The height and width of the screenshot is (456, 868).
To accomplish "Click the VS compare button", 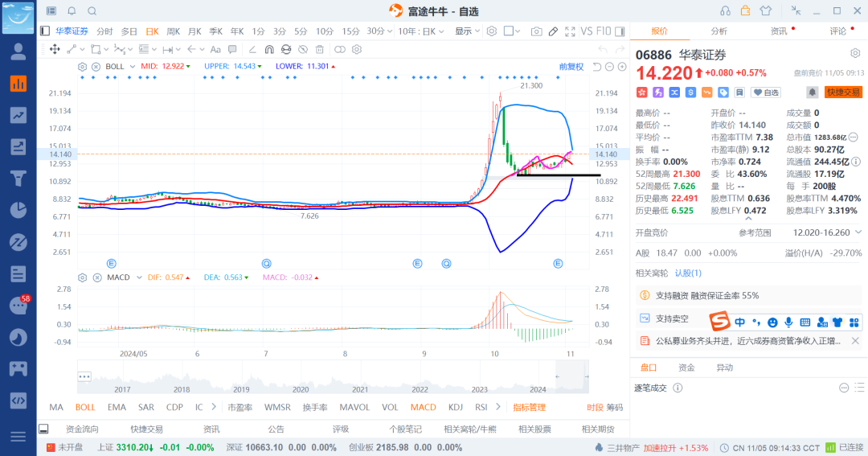I will [x=587, y=31].
